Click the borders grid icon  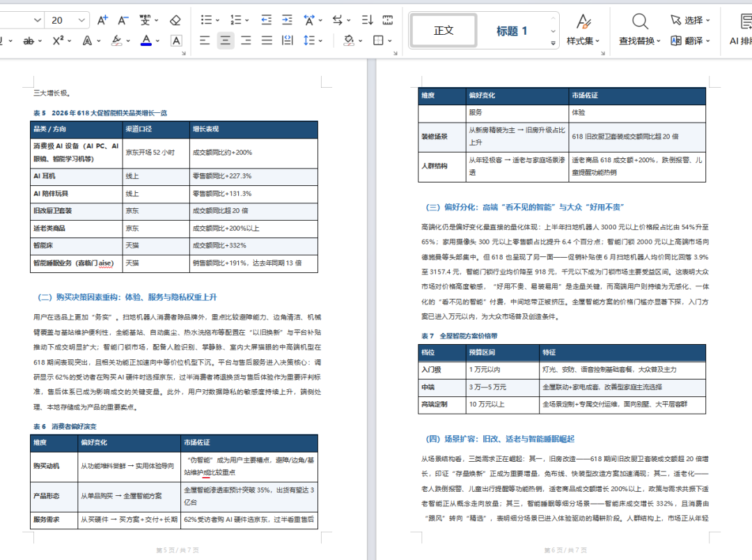coord(378,40)
